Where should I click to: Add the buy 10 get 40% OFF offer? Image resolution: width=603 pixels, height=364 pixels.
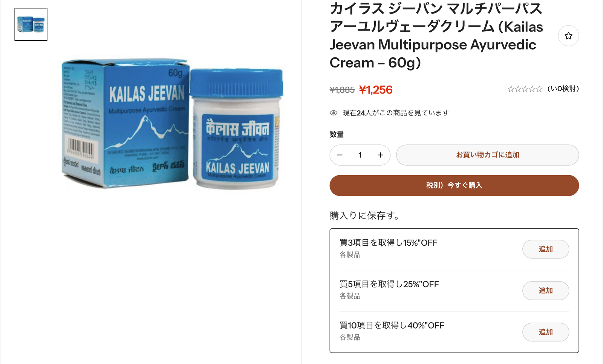pyautogui.click(x=545, y=332)
